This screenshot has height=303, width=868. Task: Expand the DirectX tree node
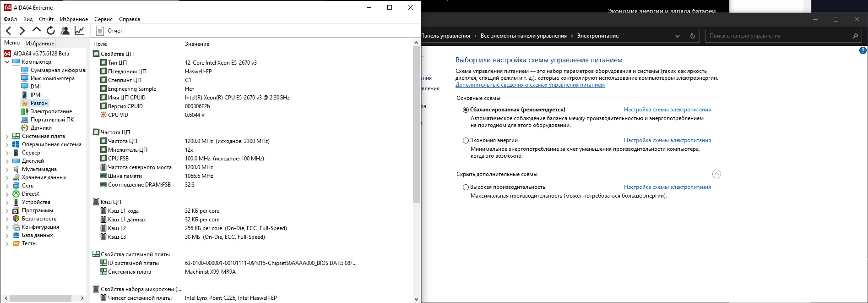point(7,194)
